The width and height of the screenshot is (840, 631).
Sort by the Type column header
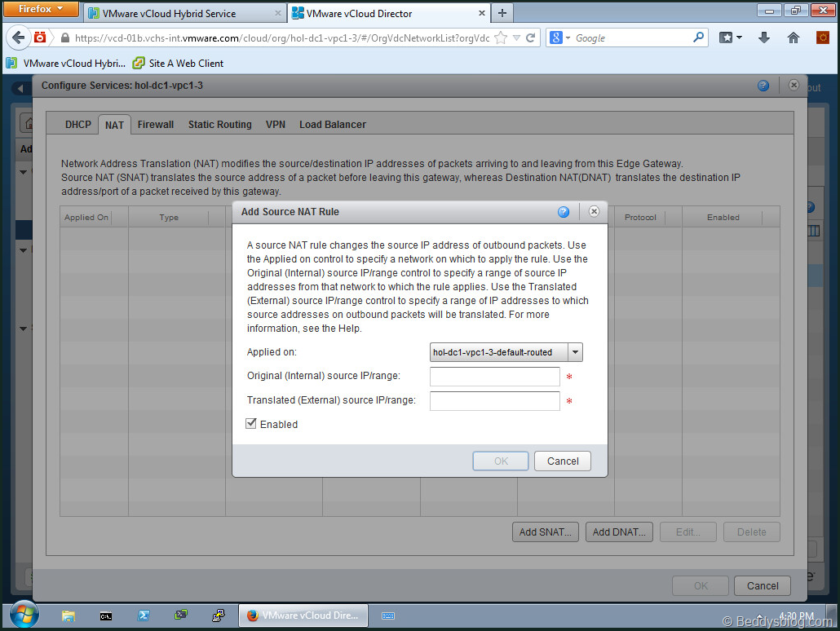click(169, 217)
